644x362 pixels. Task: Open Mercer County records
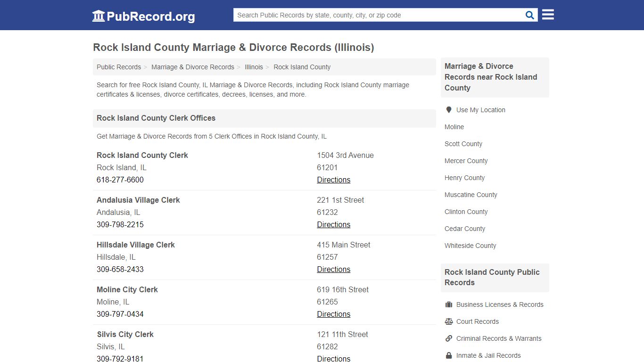tap(466, 161)
